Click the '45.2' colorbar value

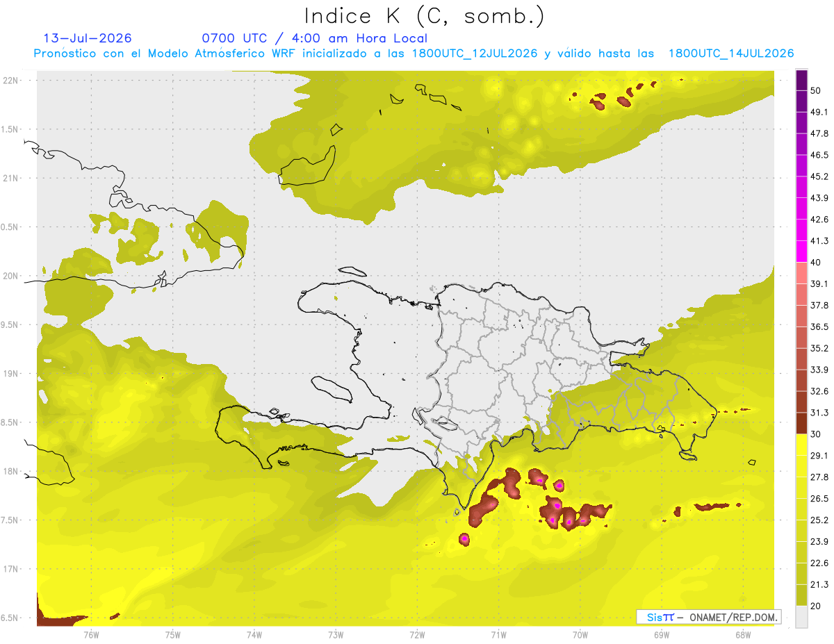pos(819,177)
